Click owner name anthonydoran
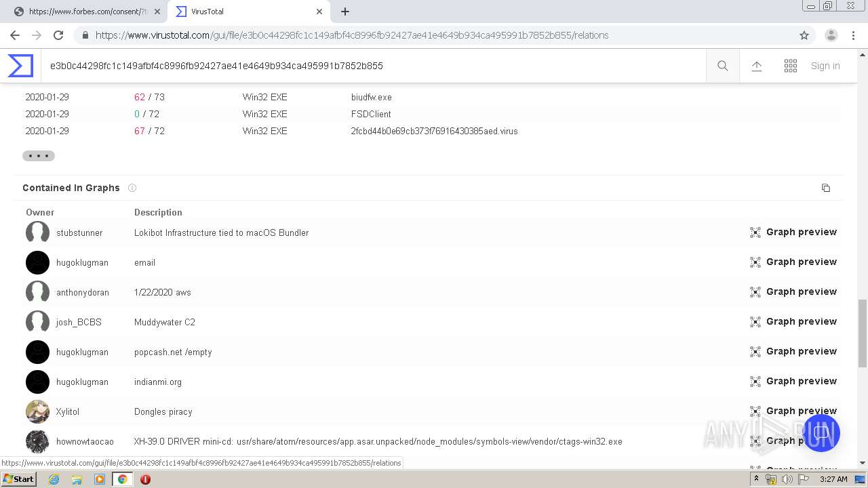The width and height of the screenshot is (868, 488). tap(83, 292)
